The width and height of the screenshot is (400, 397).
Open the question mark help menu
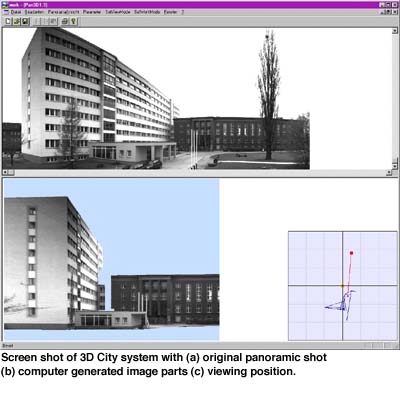click(x=183, y=12)
